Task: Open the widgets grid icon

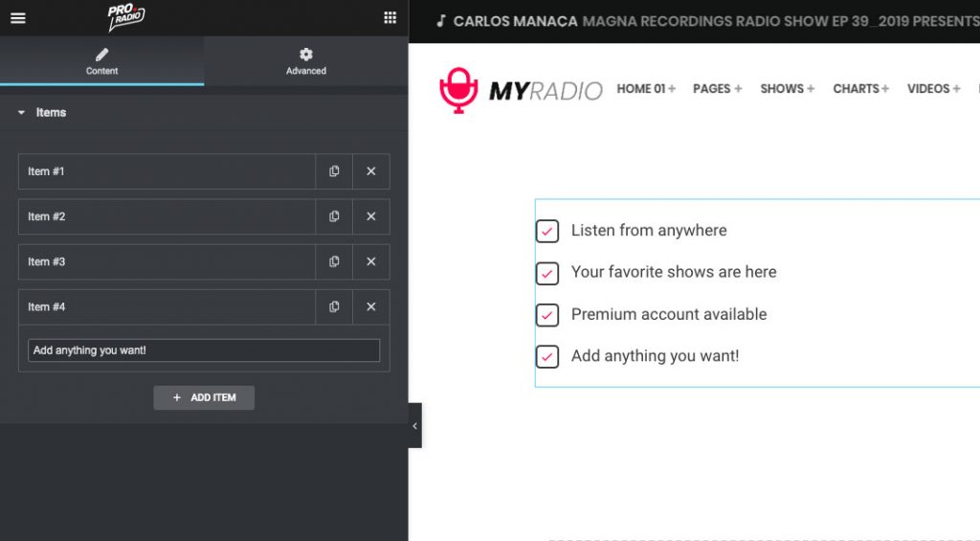Action: click(x=390, y=18)
